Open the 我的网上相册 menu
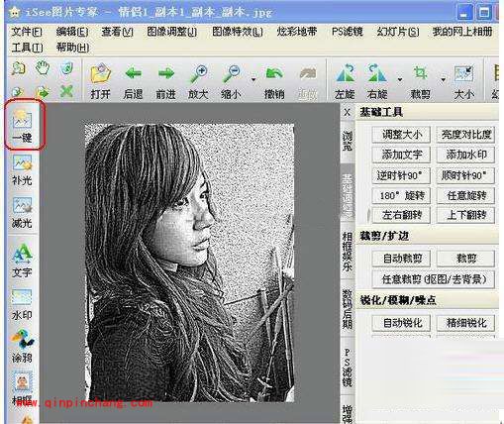This screenshot has width=504, height=424. coord(462,32)
